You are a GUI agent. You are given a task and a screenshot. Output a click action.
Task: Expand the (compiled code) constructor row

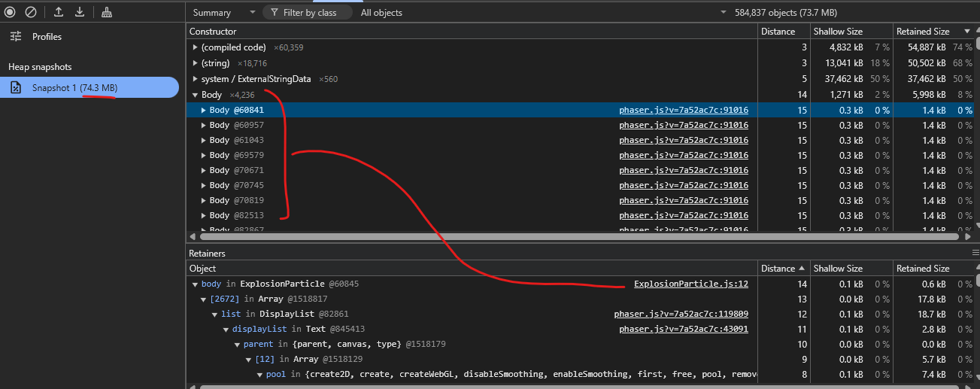point(196,47)
